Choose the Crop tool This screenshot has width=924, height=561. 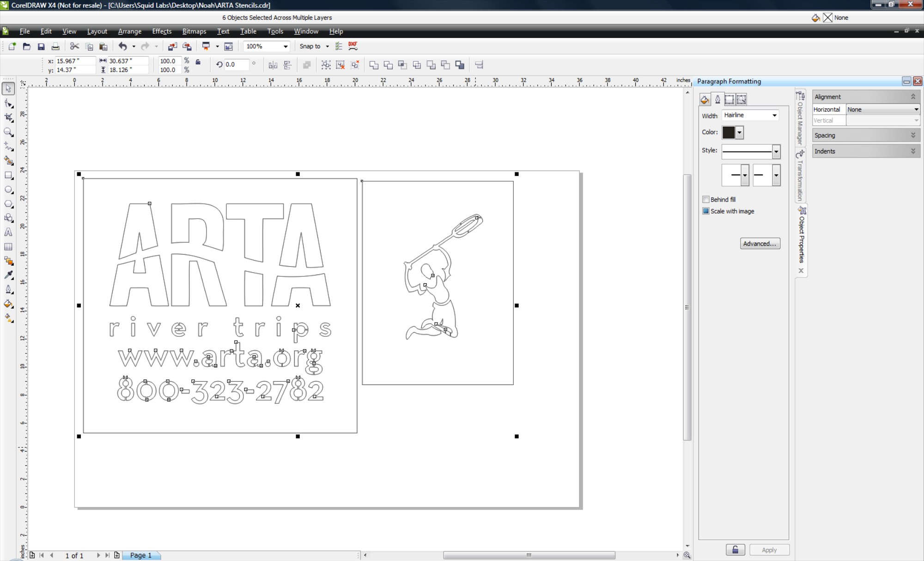8,118
